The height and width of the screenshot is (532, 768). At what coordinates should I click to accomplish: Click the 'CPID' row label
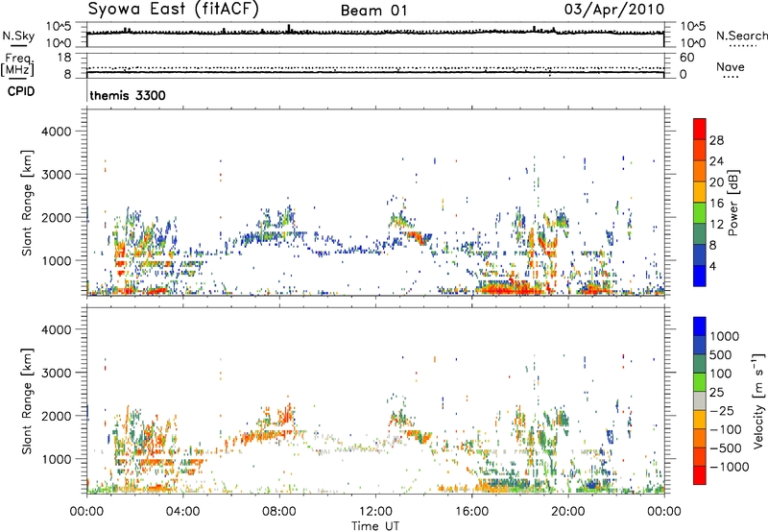pyautogui.click(x=21, y=91)
